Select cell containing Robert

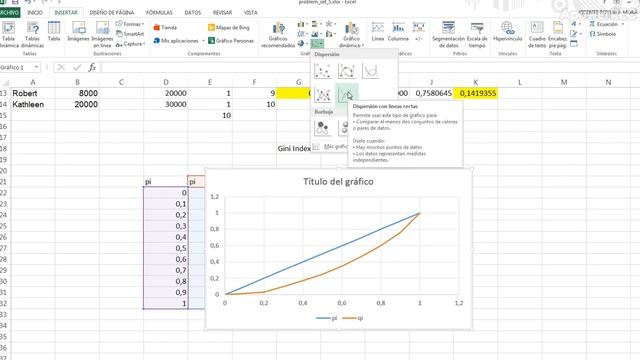pos(33,93)
